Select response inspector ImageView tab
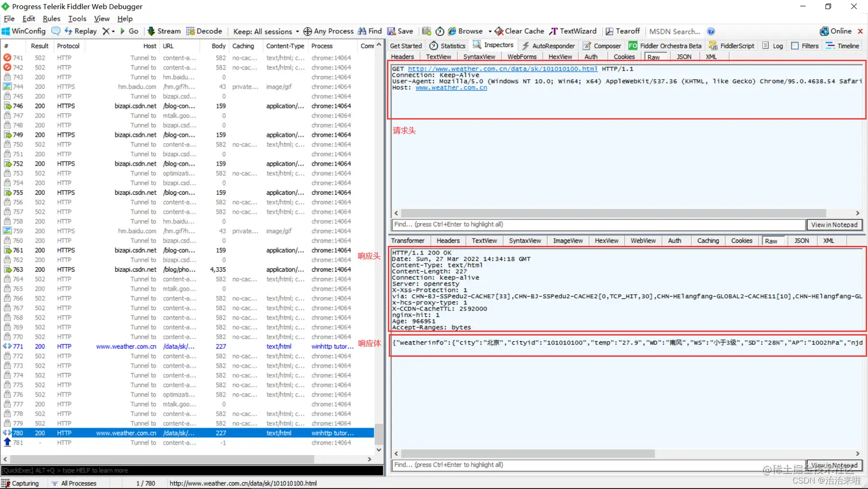The height and width of the screenshot is (489, 868). pyautogui.click(x=568, y=241)
